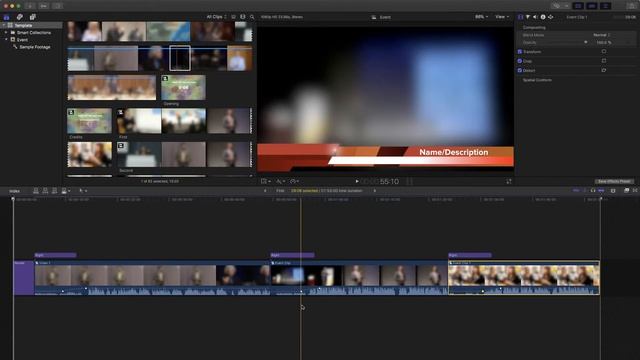Open the timeline clip appearance options

(x=613, y=191)
